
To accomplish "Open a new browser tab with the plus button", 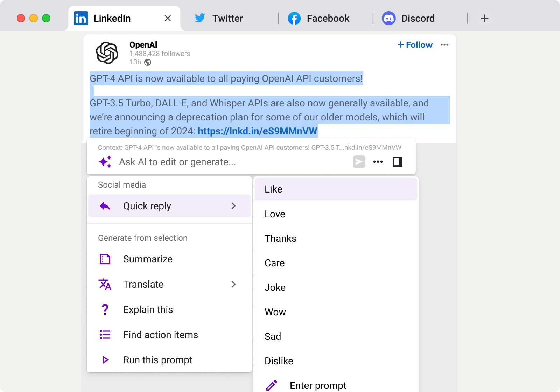I will 485,18.
